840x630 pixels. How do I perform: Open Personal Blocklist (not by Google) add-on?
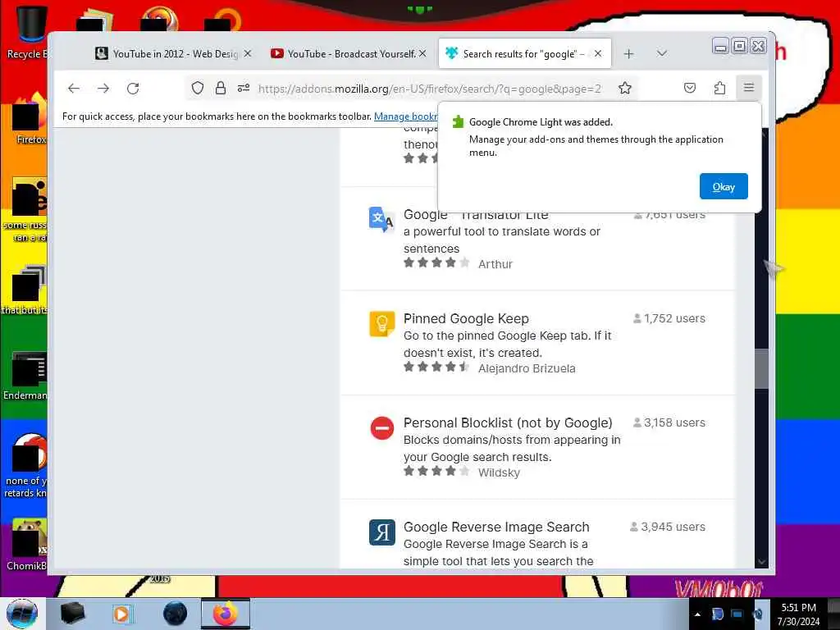tap(508, 422)
